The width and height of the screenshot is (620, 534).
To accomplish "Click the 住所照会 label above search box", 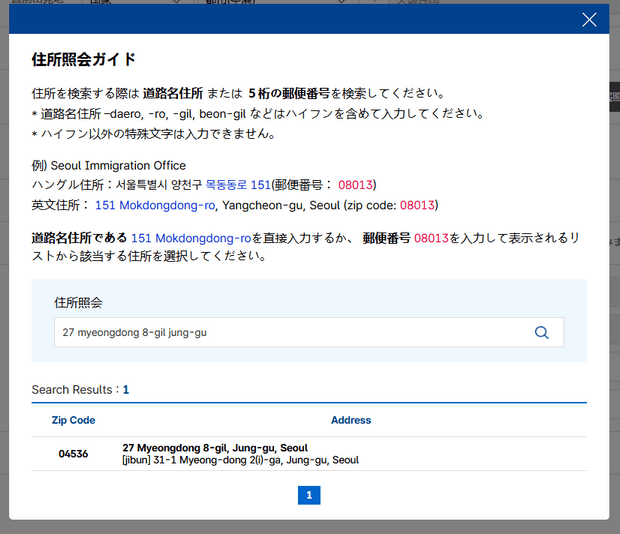I will [78, 301].
